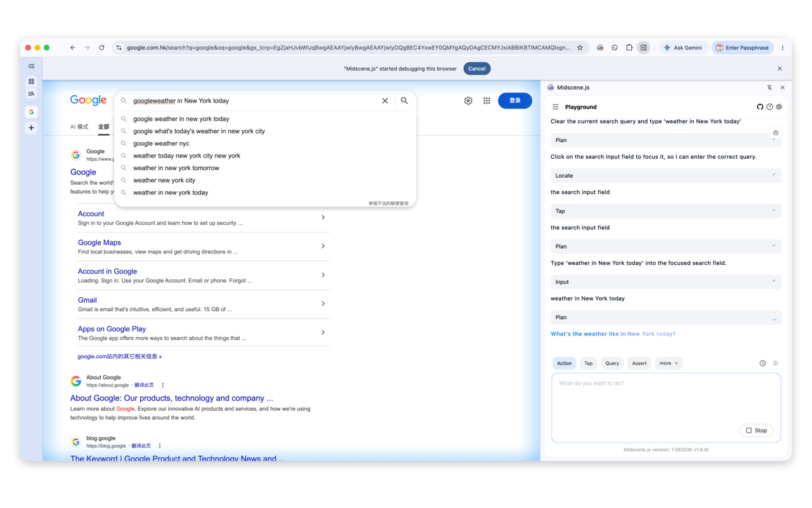This screenshot has height=508, width=812.
Task: Open more options for about.google result
Action: (163, 385)
